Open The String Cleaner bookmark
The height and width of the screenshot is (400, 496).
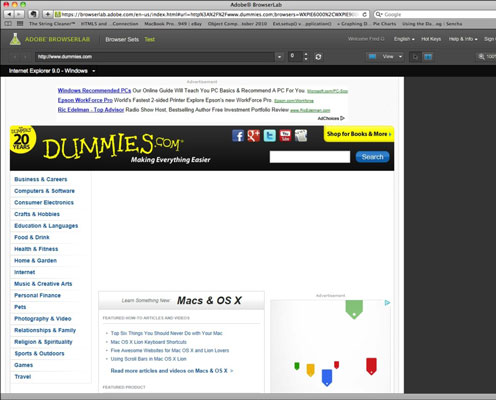(52, 24)
